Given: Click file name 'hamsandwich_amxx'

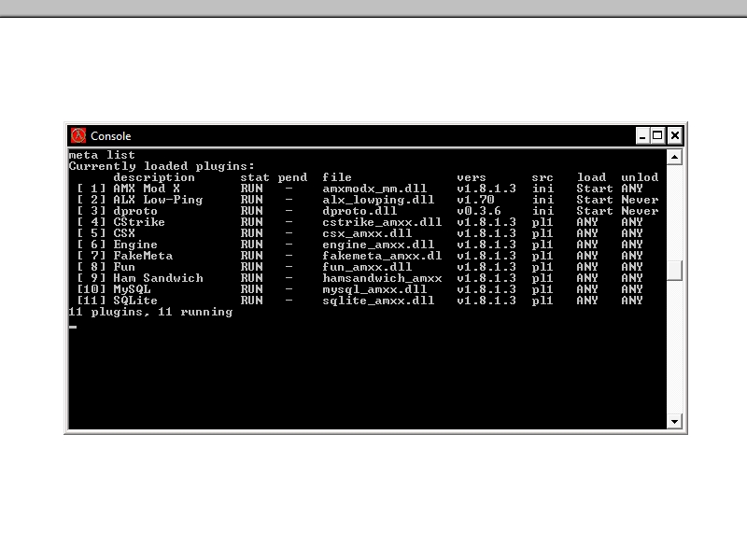Looking at the screenshot, I should [x=382, y=278].
